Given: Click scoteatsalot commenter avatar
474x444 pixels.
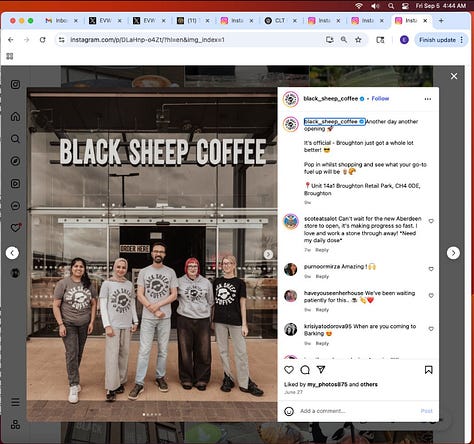Looking at the screenshot, I should 291,221.
